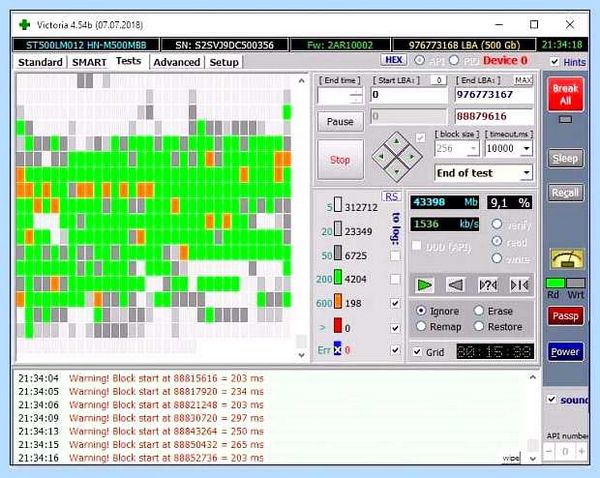The image size is (600, 478).
Task: Select the Remap radio option
Action: [421, 326]
